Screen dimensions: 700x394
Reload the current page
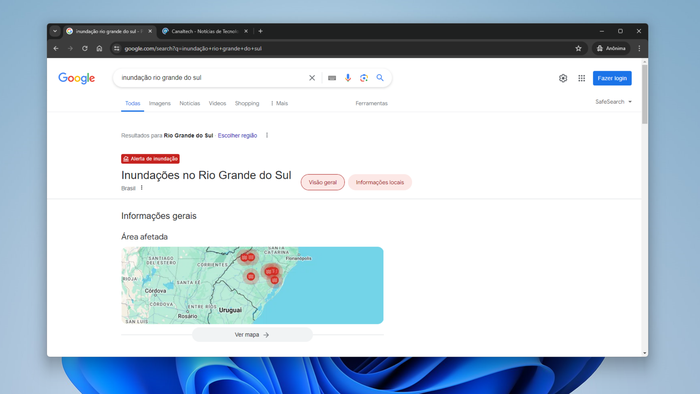[85, 48]
